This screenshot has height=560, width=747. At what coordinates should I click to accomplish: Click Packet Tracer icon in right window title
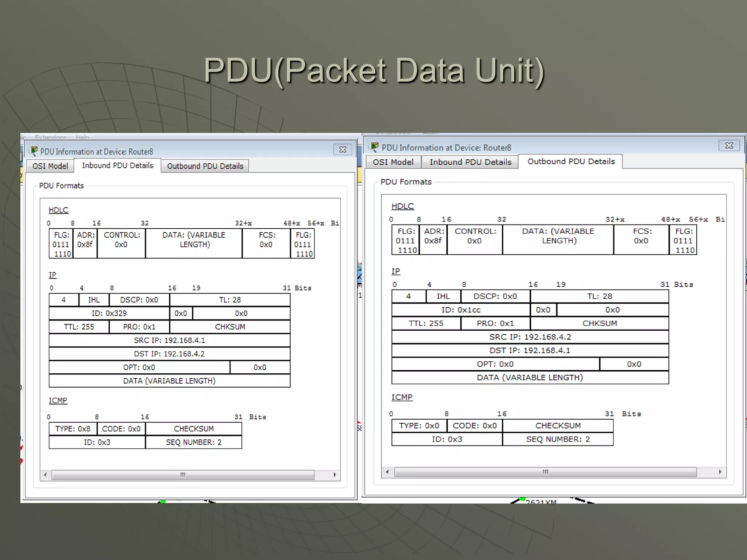pos(374,147)
